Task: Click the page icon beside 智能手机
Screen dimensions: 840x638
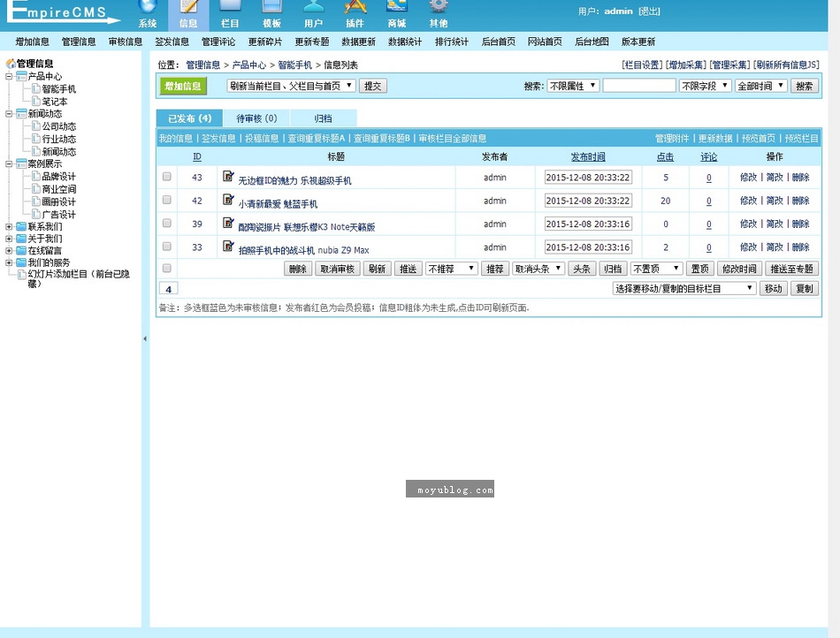Action: click(36, 89)
